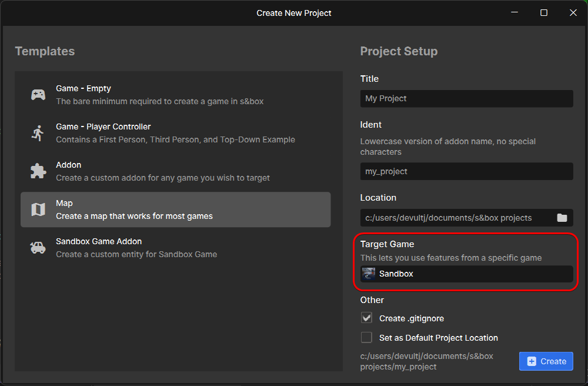The image size is (588, 386).
Task: Click plus icon on Create button
Action: coord(532,361)
